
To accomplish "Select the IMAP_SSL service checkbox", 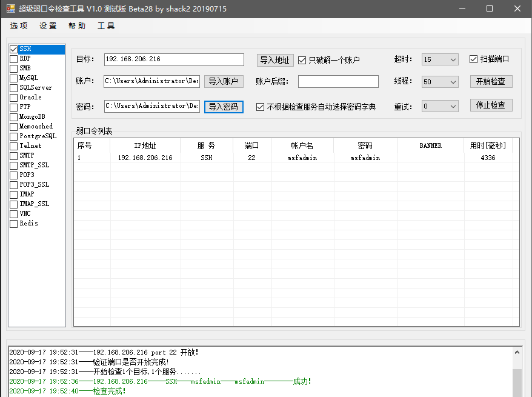I will tap(13, 204).
